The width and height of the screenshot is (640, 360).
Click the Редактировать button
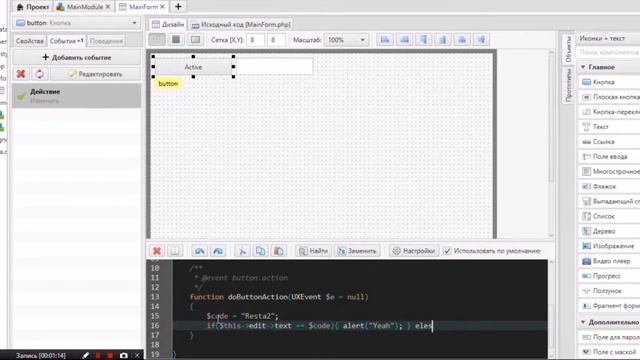click(95, 74)
